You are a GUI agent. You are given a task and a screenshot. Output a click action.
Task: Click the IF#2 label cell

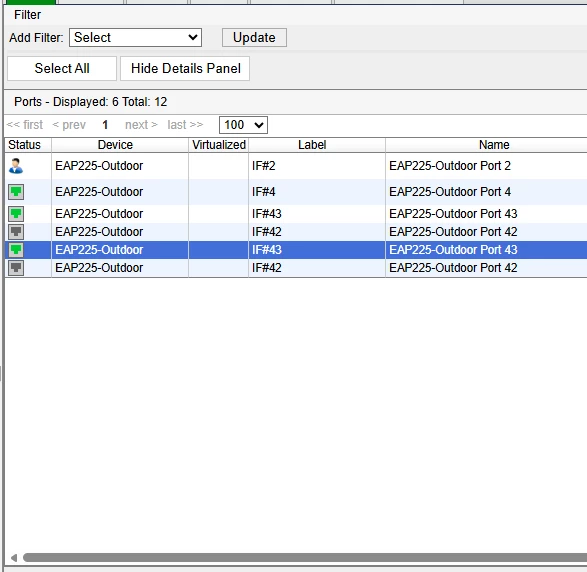pyautogui.click(x=317, y=166)
